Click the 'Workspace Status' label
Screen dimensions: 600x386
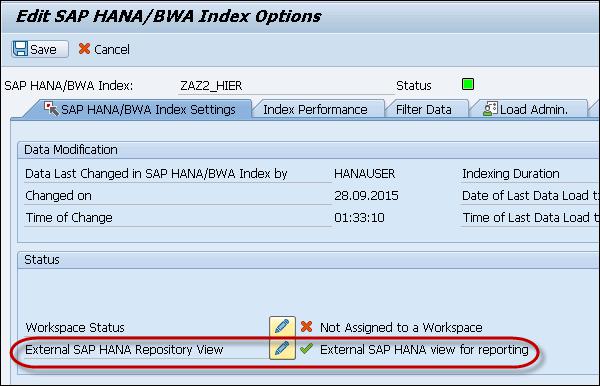pos(75,327)
